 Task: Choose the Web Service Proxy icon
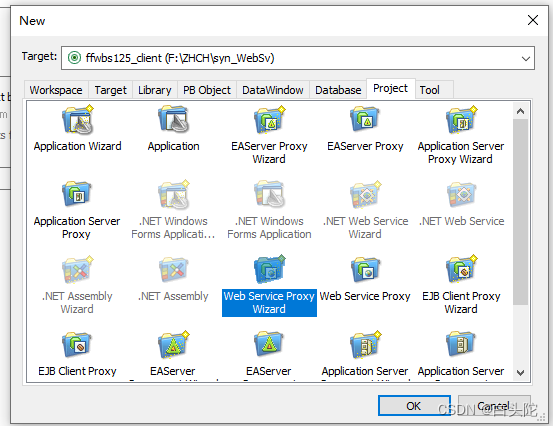point(365,269)
